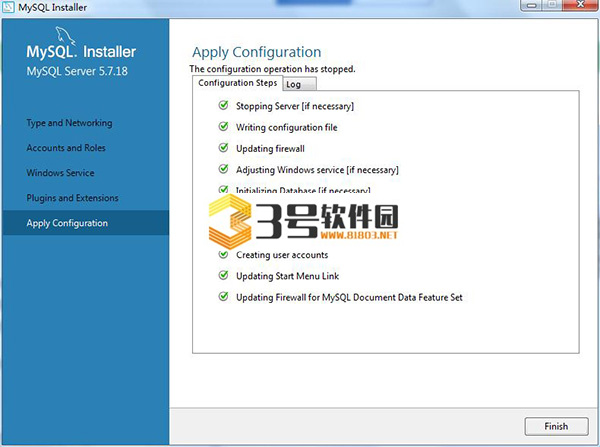600x447 pixels.
Task: Select 'Updating firewall' step text
Action: tap(270, 148)
